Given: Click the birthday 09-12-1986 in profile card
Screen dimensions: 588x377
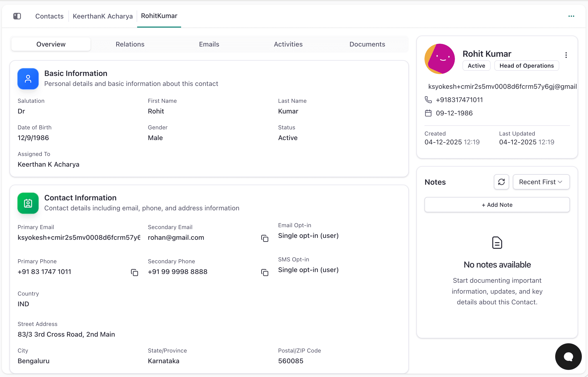Looking at the screenshot, I should click(454, 113).
